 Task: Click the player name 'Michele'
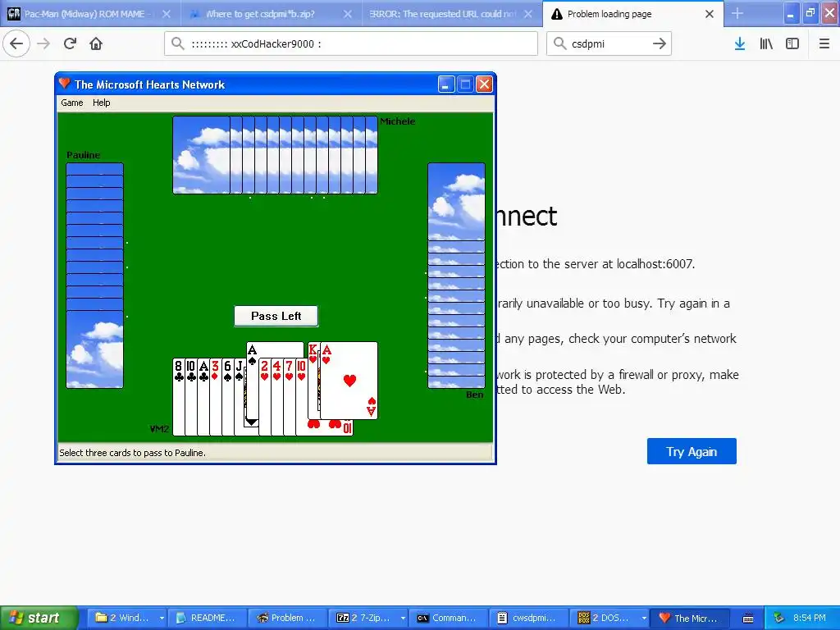[x=398, y=121]
